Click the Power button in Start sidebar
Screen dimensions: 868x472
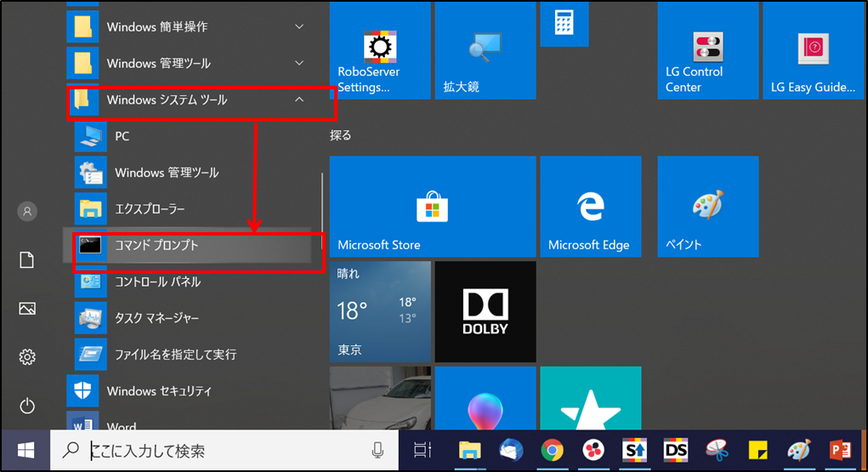(x=27, y=406)
